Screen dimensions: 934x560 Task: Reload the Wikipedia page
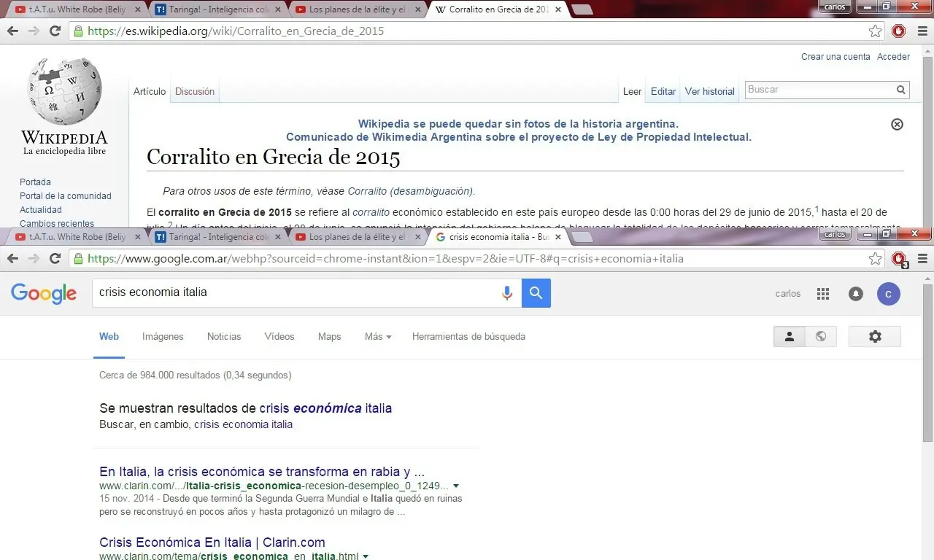pos(55,31)
